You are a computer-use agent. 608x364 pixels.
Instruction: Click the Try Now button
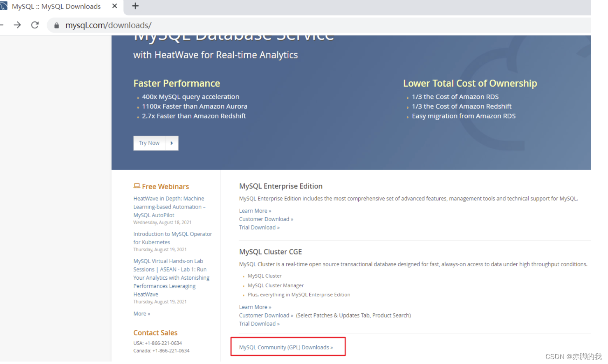click(x=149, y=143)
